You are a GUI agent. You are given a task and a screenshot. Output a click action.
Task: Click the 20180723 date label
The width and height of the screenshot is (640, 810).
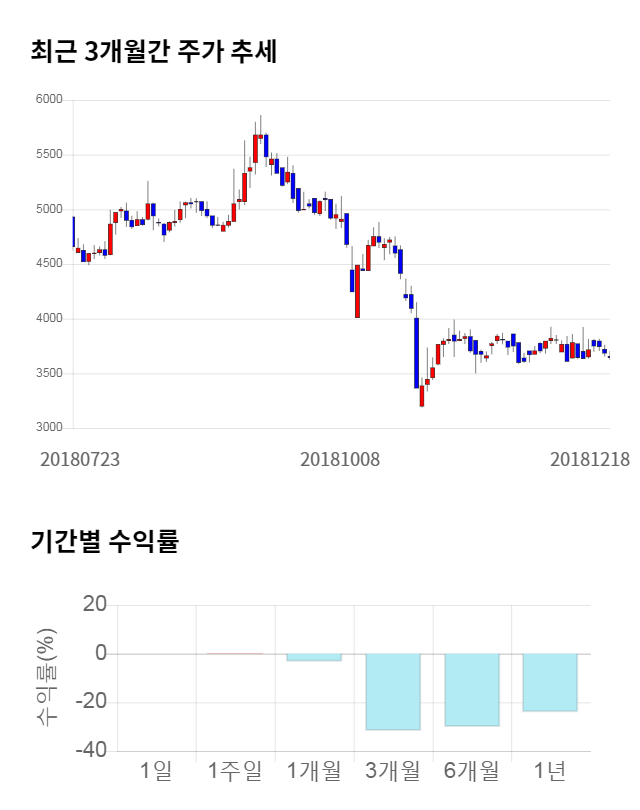80,459
